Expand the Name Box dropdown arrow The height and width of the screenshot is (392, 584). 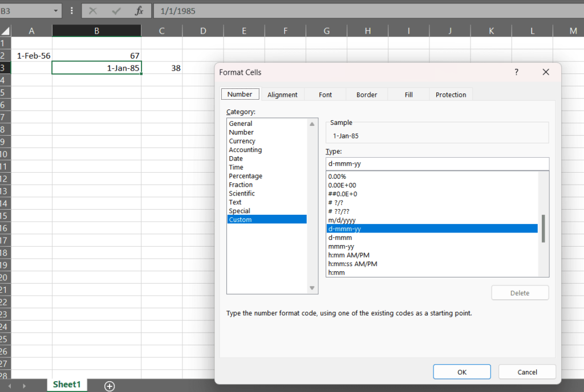(56, 11)
